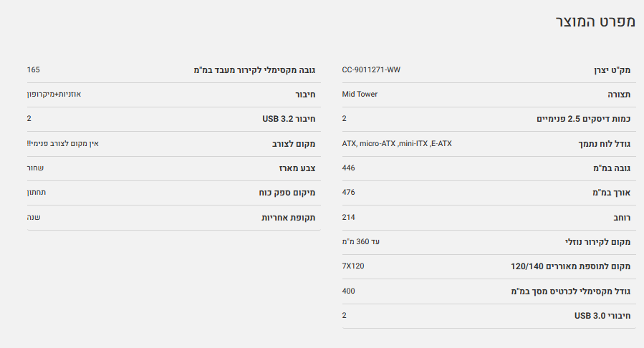The image size is (644, 348).
Task: Click the fan slots value 7X120
Action: tap(353, 266)
